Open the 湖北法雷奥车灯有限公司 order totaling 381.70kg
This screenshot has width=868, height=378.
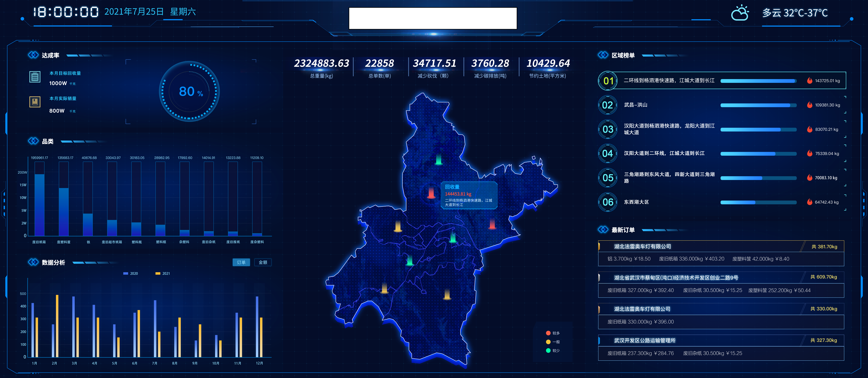coord(721,253)
